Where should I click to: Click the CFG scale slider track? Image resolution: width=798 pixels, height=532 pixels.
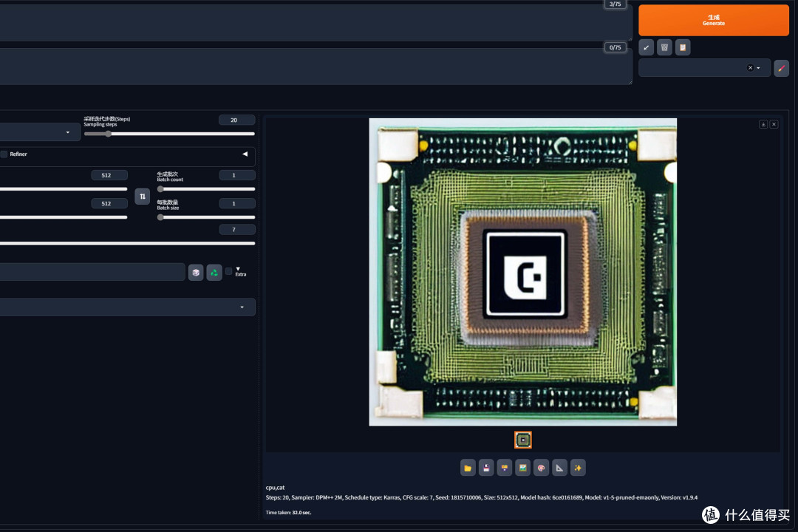(x=127, y=243)
